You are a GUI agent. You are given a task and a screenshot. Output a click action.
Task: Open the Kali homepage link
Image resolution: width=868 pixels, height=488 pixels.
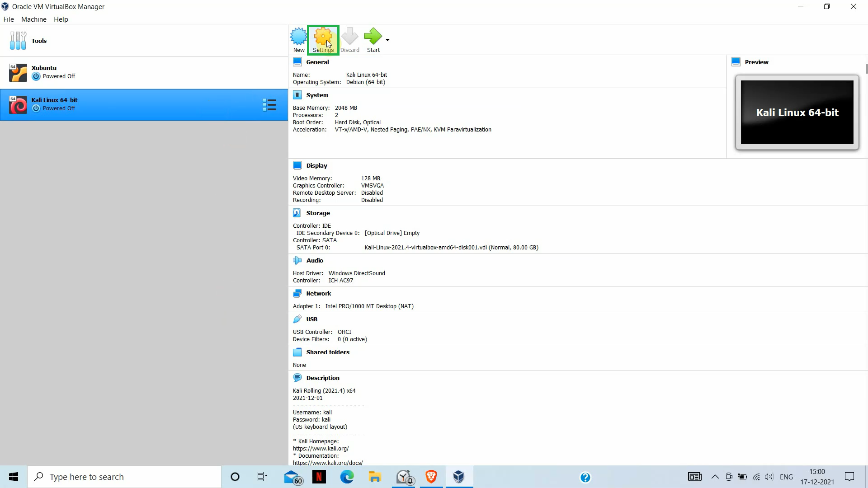[321, 448]
